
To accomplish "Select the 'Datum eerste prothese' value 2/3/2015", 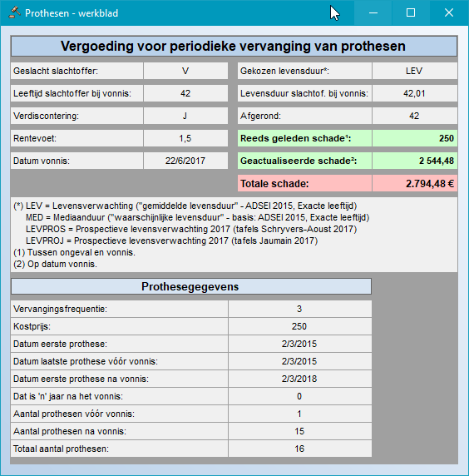I will pyautogui.click(x=299, y=344).
